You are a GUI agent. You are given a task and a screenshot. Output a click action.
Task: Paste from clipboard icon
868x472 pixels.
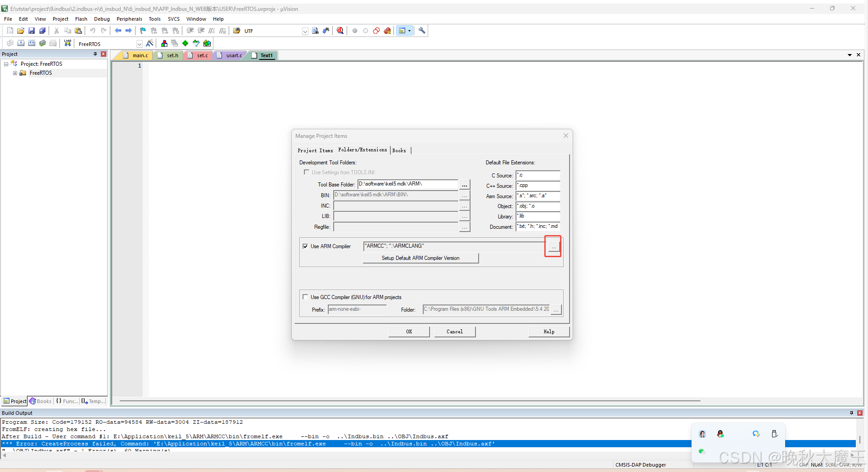pyautogui.click(x=78, y=31)
